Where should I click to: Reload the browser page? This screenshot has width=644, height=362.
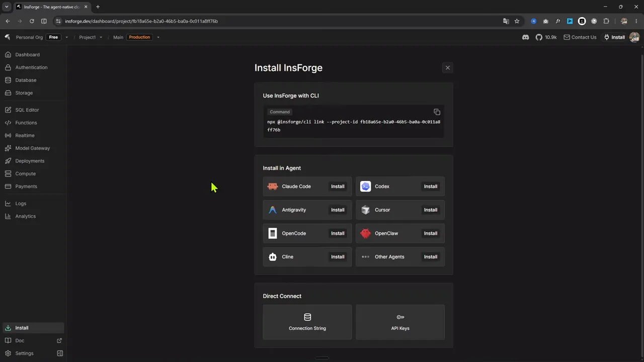[32, 21]
